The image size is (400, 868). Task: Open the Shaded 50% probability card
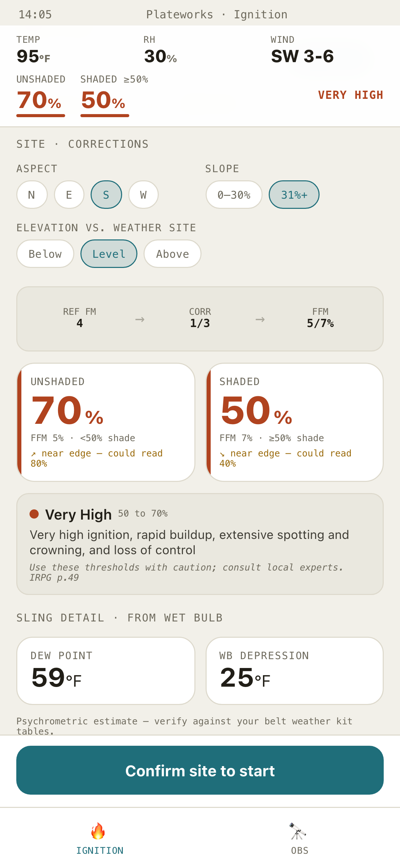pyautogui.click(x=294, y=422)
